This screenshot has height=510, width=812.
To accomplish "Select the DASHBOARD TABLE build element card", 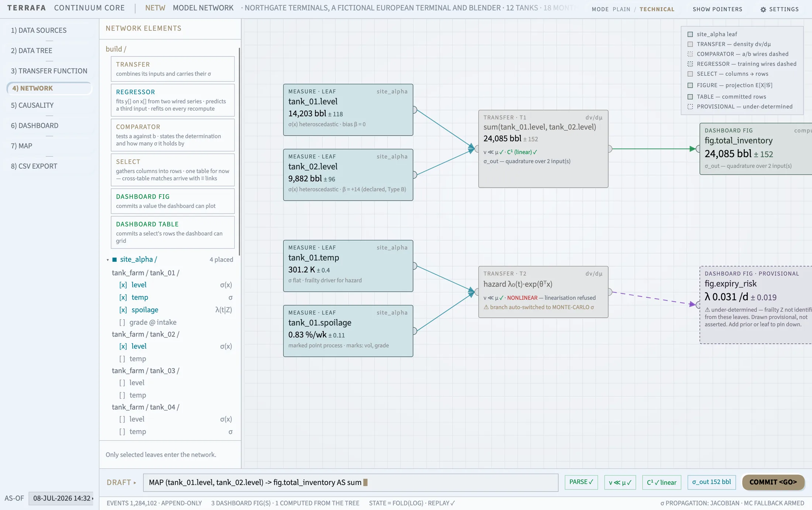I will click(x=173, y=232).
